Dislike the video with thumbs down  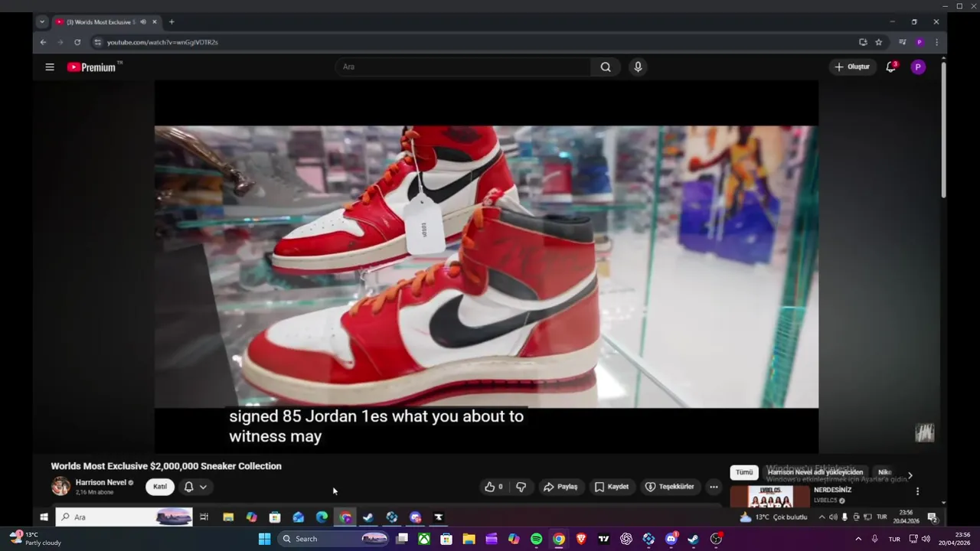pyautogui.click(x=521, y=487)
